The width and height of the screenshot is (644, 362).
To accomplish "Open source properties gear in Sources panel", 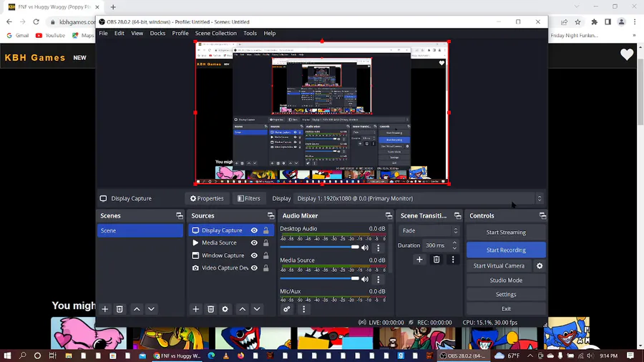I will click(225, 309).
